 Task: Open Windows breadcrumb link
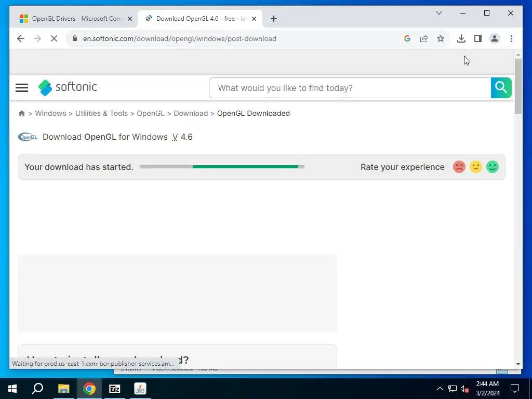click(x=50, y=113)
